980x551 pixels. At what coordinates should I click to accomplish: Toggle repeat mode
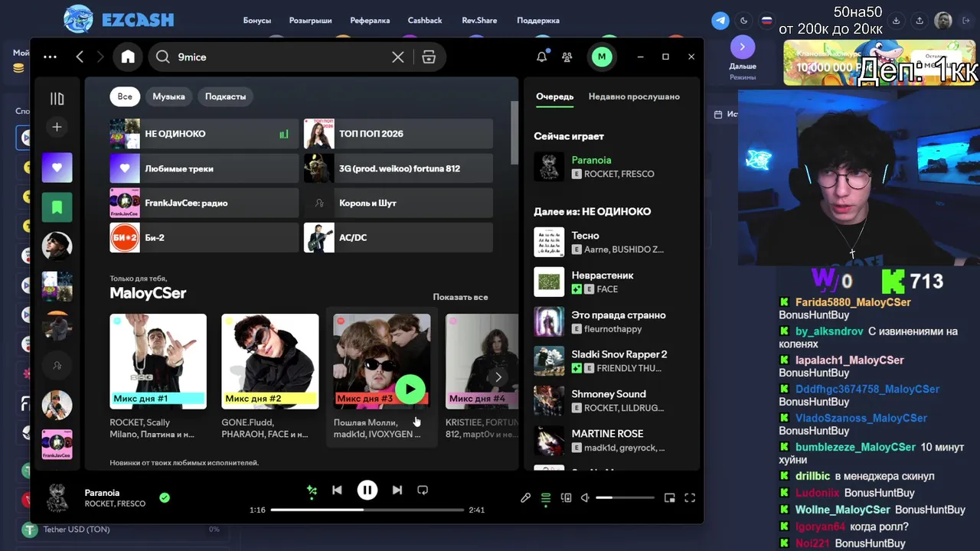tap(422, 491)
